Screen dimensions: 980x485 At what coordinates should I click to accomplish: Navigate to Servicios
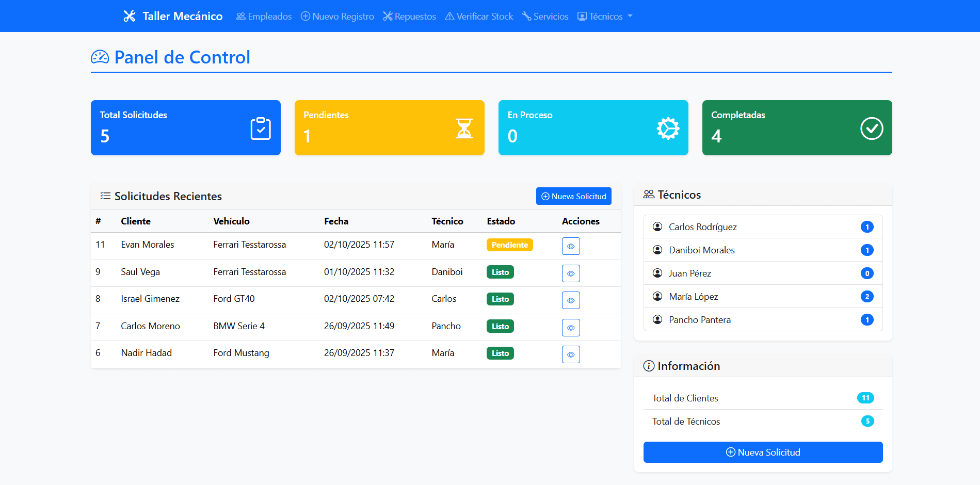click(545, 17)
